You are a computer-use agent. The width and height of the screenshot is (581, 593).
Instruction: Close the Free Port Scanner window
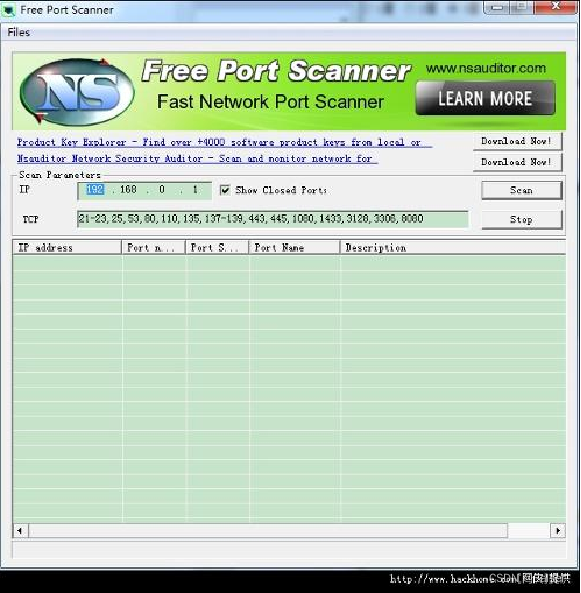tap(555, 7)
